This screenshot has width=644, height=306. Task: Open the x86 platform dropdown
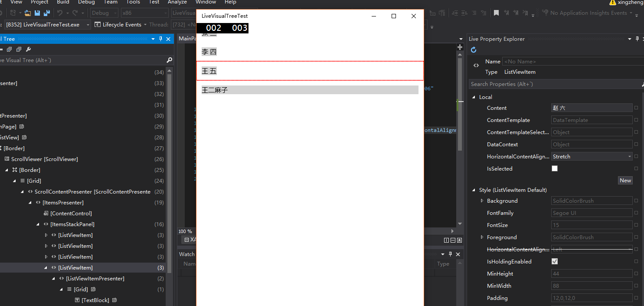(x=144, y=13)
